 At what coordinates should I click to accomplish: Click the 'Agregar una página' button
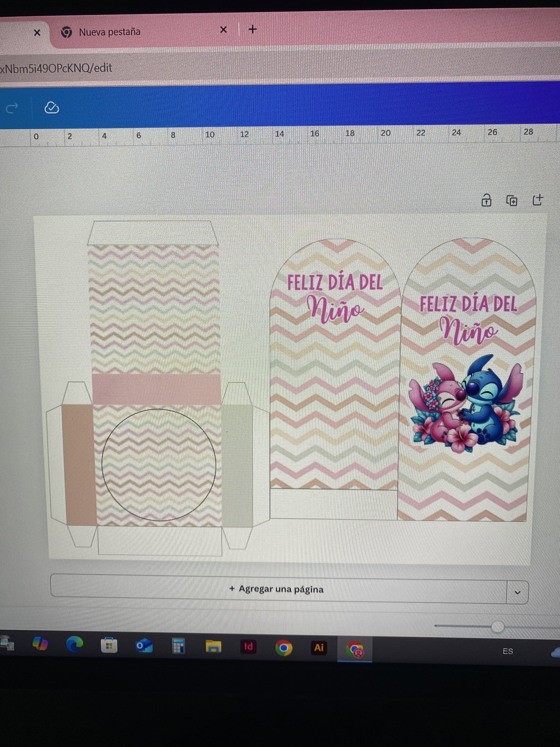pyautogui.click(x=277, y=589)
